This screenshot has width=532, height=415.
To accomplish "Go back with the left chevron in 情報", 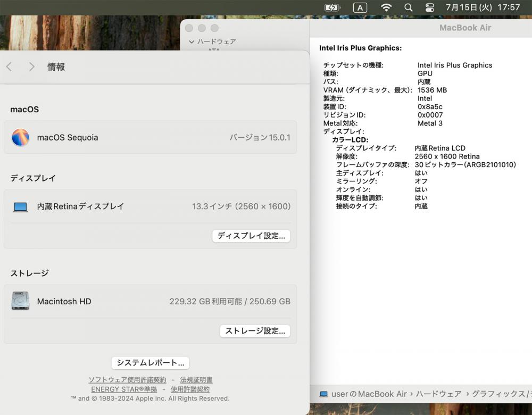I will pyautogui.click(x=9, y=67).
